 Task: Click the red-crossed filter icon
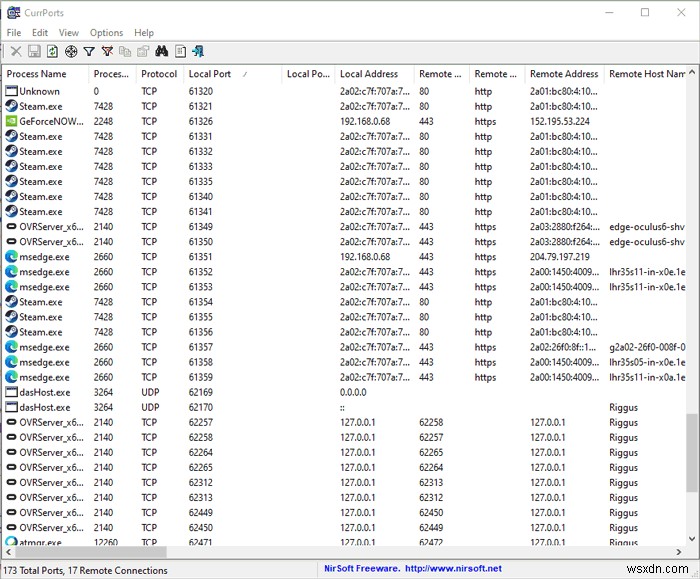[x=107, y=51]
